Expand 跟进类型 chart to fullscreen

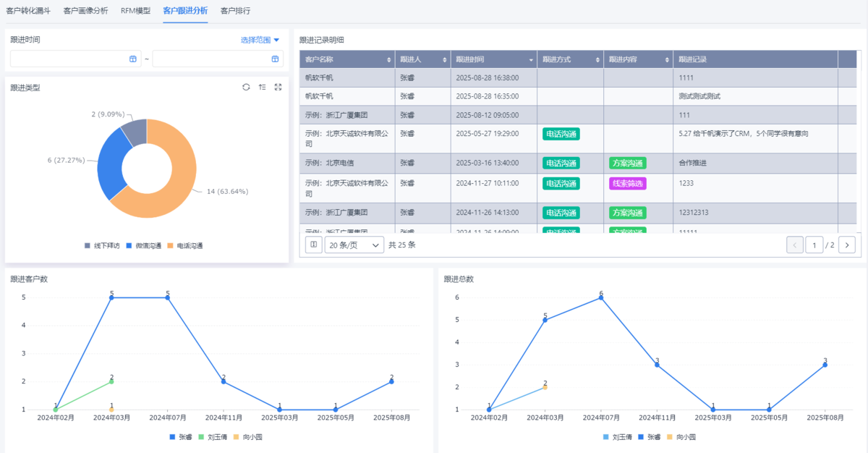(x=278, y=87)
